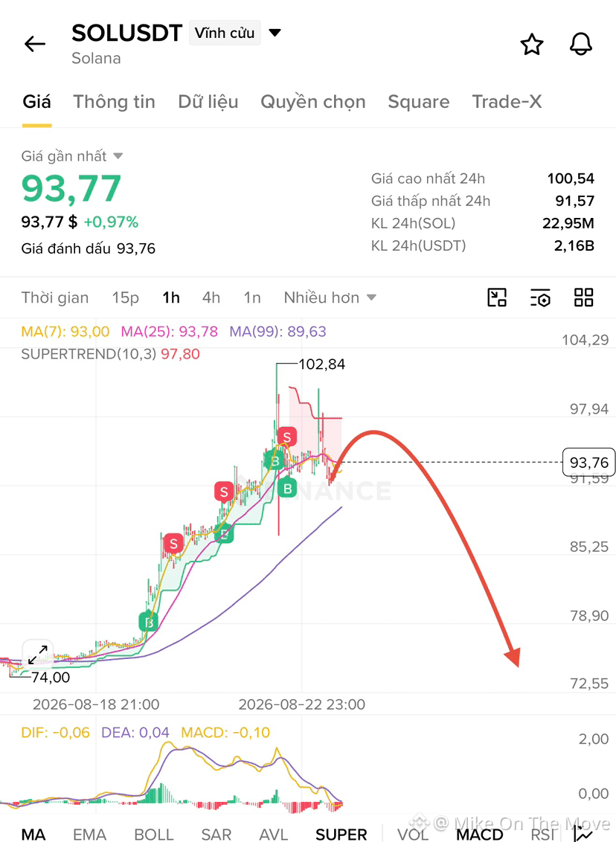Click the 102,84 high price marker
This screenshot has width=616, height=842.
(321, 364)
